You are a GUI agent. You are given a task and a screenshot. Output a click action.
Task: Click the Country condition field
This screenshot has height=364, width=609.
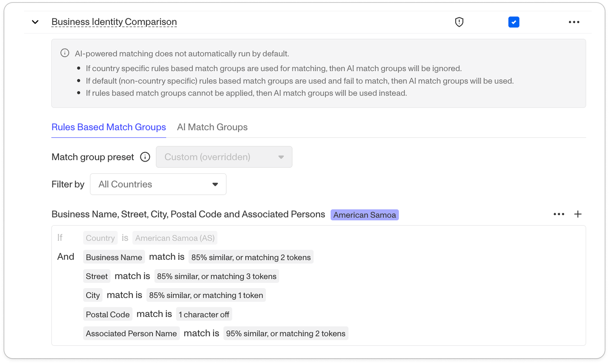100,238
